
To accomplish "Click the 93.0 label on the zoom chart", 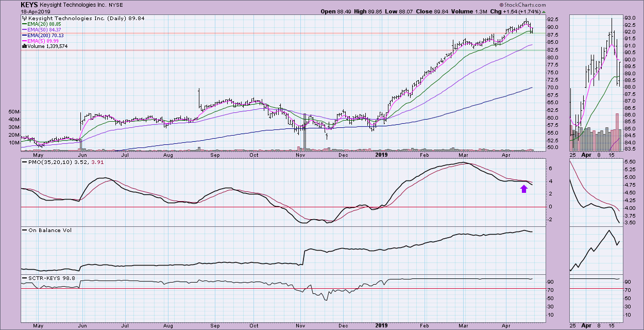I will (x=630, y=18).
